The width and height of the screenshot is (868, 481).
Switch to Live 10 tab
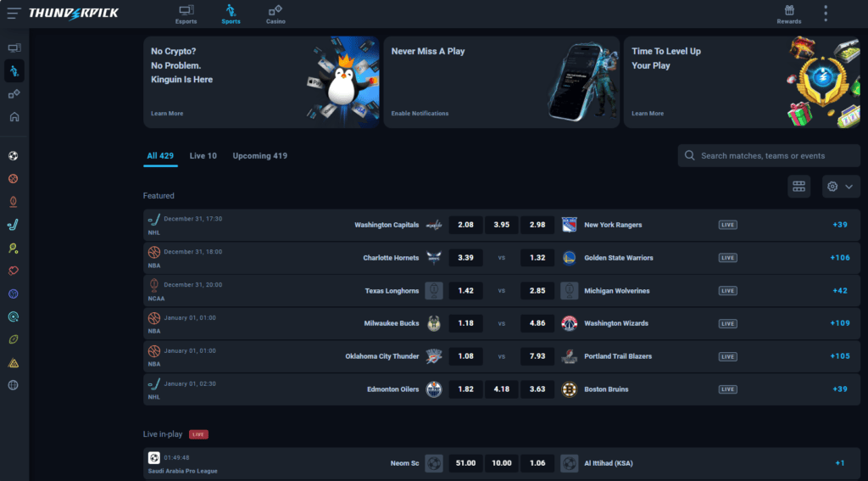[203, 156]
